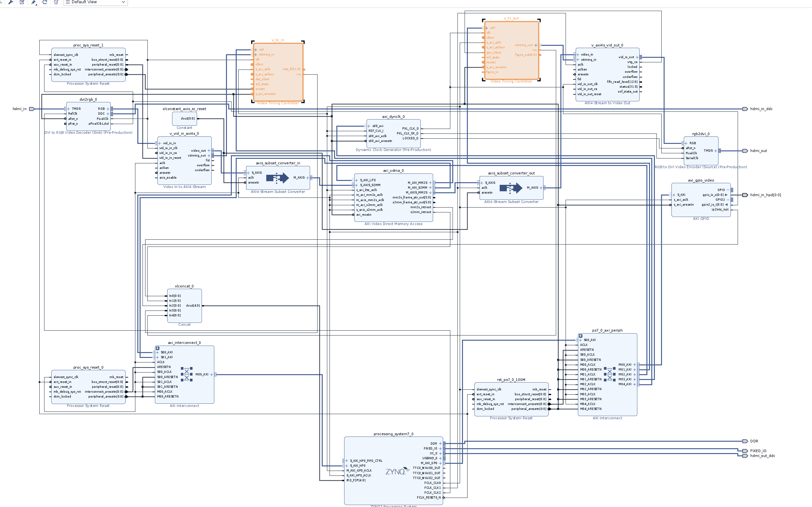Click the Validate Design checkmark icon

coord(22,2)
